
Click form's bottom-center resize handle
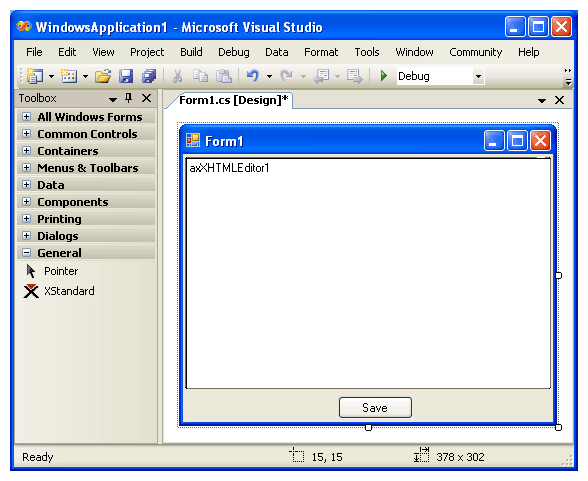click(368, 427)
